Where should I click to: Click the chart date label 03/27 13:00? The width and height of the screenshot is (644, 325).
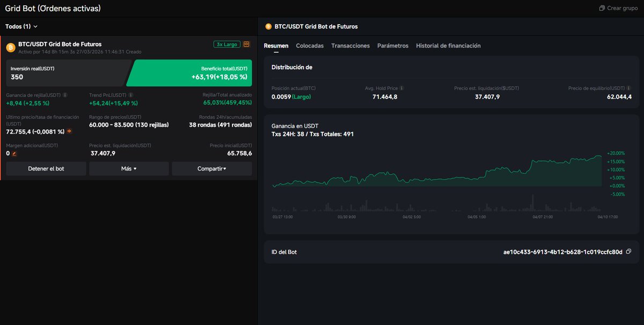282,217
